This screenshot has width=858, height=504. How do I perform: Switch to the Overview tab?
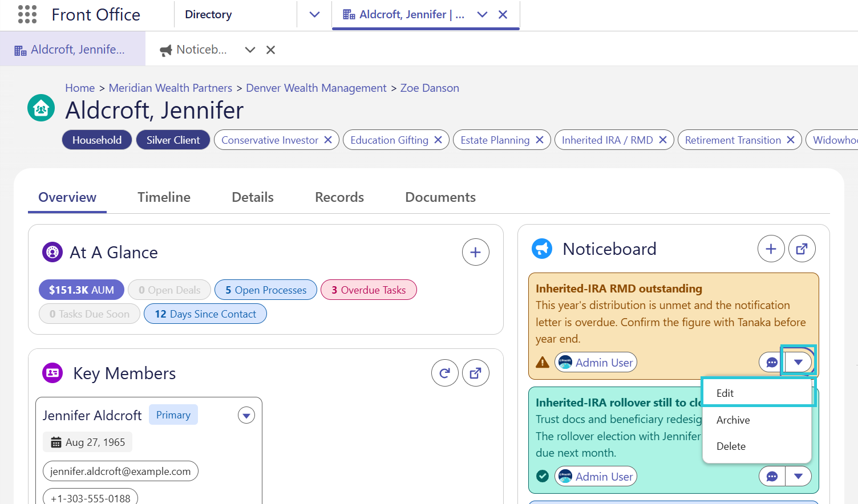pyautogui.click(x=67, y=197)
